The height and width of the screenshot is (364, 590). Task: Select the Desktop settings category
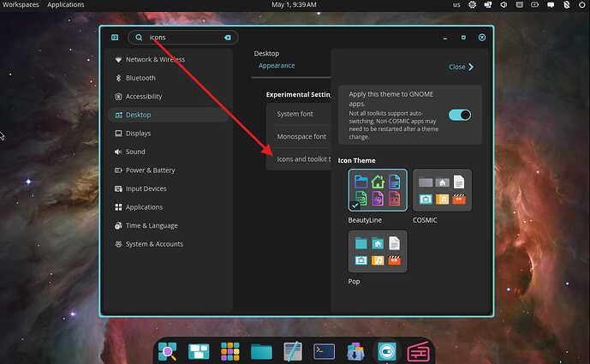168,115
